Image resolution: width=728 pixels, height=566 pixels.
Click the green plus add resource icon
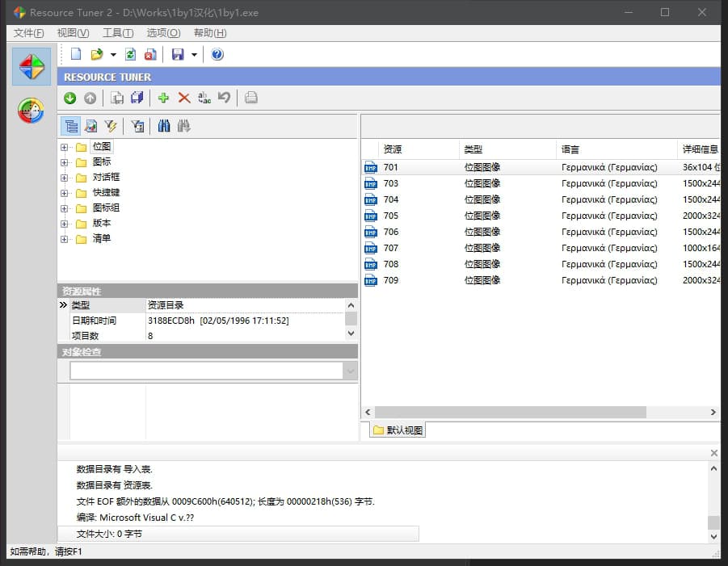pos(163,98)
